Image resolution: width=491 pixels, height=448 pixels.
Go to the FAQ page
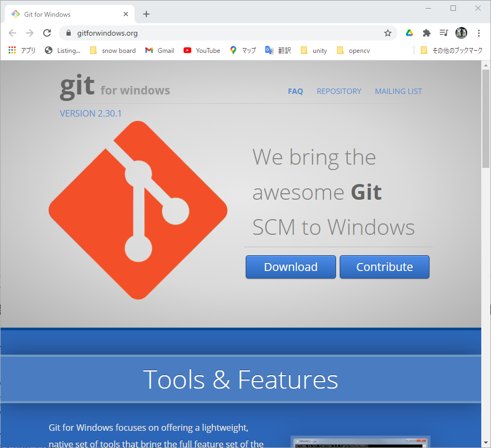pos(295,91)
